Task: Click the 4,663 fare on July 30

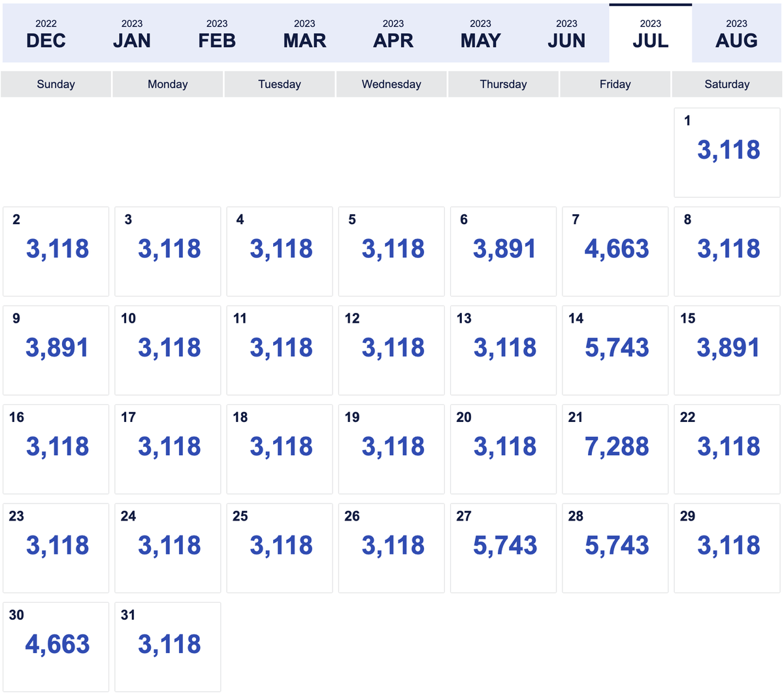Action: tap(56, 645)
